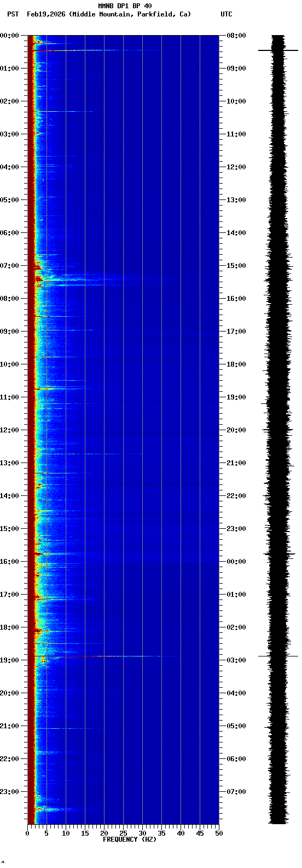Click the "FREQUENCY (HZ)" axis label
This screenshot has width=302, height=868.
[129, 840]
